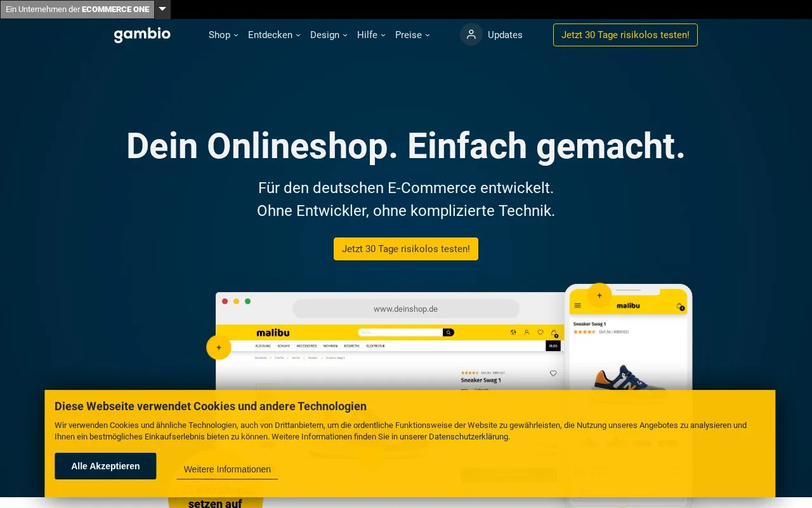Image resolution: width=812 pixels, height=508 pixels.
Task: Select the BLOG tab in malibu mockup
Action: (553, 346)
